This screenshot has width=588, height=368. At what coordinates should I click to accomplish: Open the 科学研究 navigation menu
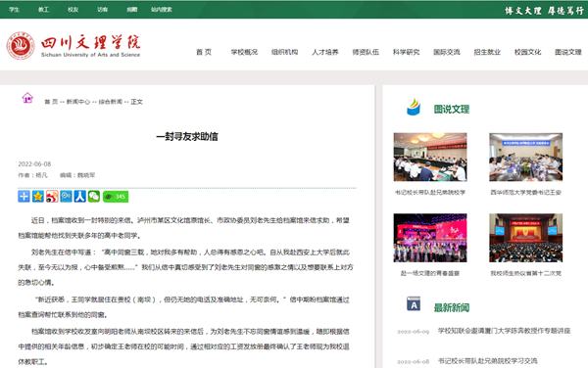coord(406,52)
